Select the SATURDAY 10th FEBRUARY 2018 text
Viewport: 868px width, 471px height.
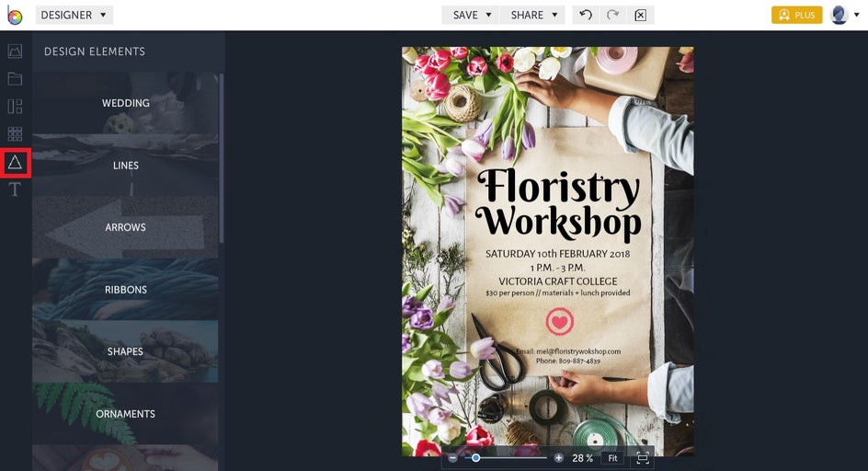[x=557, y=254]
